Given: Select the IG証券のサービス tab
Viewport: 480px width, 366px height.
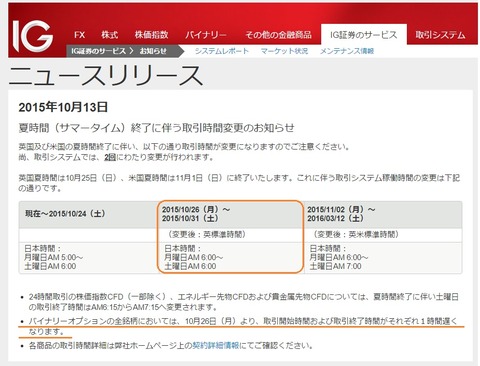Looking at the screenshot, I should [x=364, y=34].
